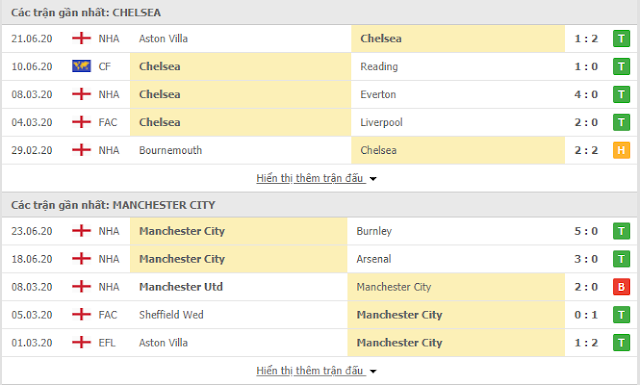Click the Arsenal team name in the 18.06.20 row

pyautogui.click(x=373, y=259)
